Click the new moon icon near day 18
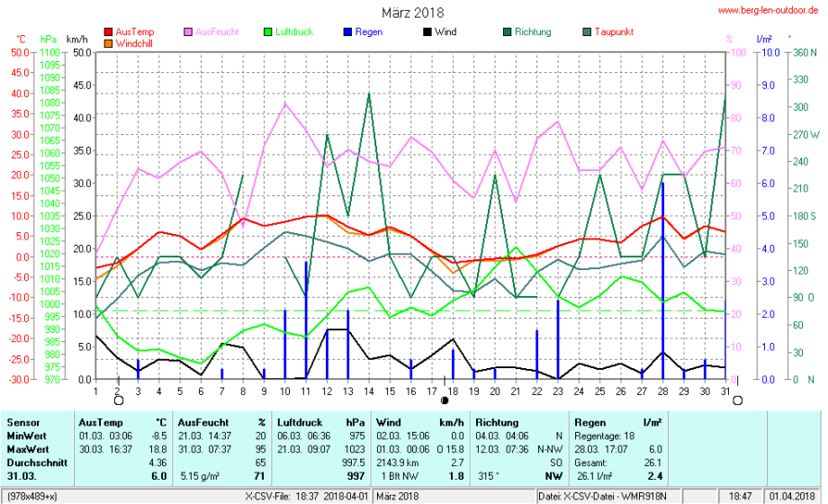Viewport: 828px width, 504px height. point(445,400)
